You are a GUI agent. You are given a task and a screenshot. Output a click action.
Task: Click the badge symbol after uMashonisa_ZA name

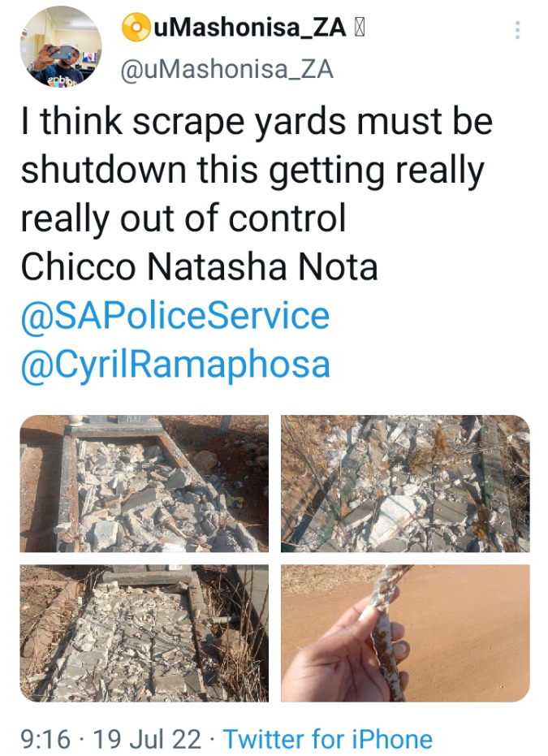[x=360, y=28]
